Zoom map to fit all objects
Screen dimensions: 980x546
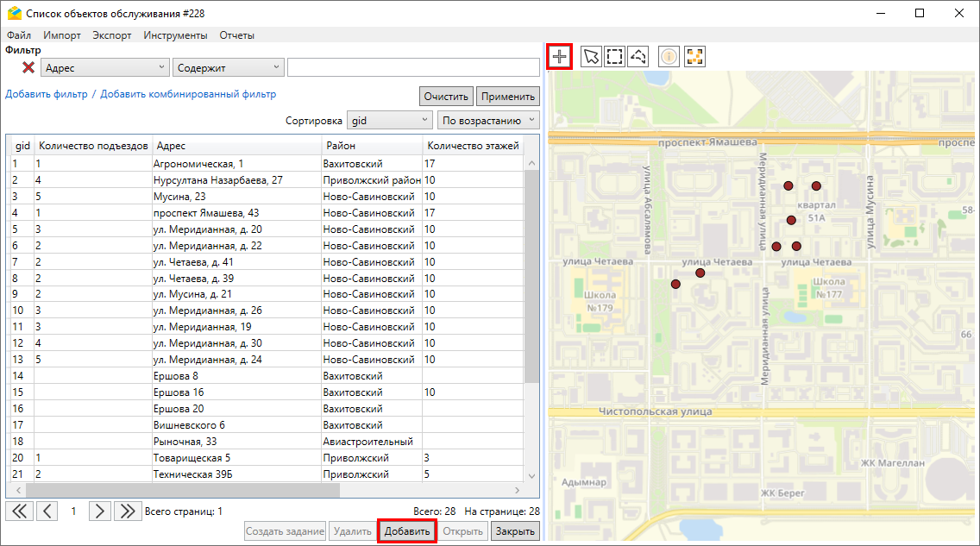(694, 57)
